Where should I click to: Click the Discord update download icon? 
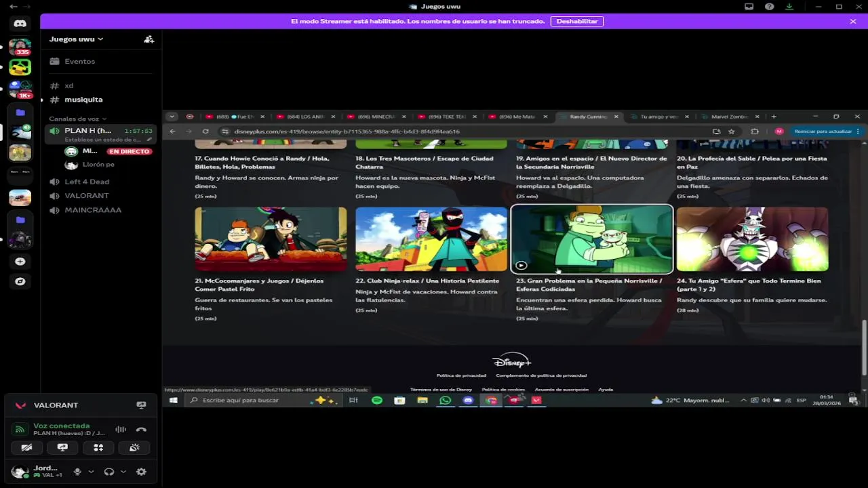(x=789, y=6)
